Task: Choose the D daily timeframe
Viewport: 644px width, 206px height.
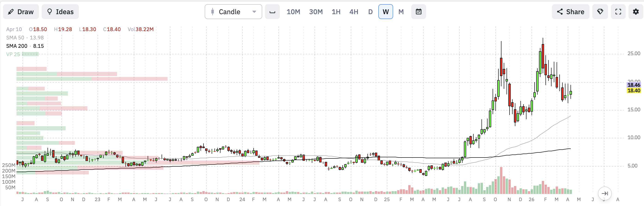Action: pyautogui.click(x=370, y=12)
